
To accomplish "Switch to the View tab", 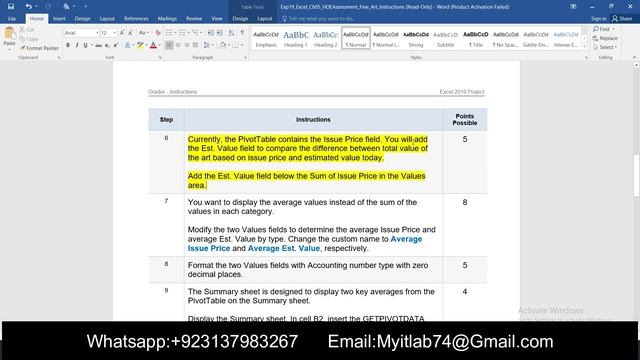I will click(217, 18).
